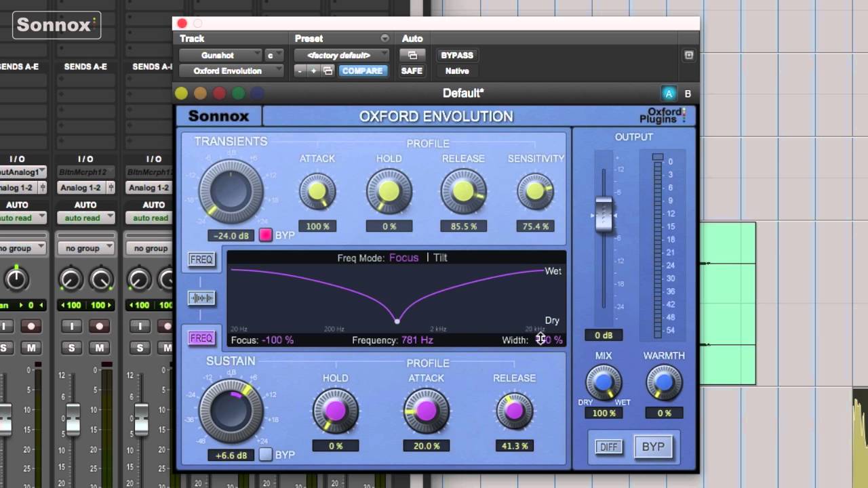Viewport: 868px width, 488px height.
Task: Click the plus preset button
Action: pyautogui.click(x=313, y=70)
